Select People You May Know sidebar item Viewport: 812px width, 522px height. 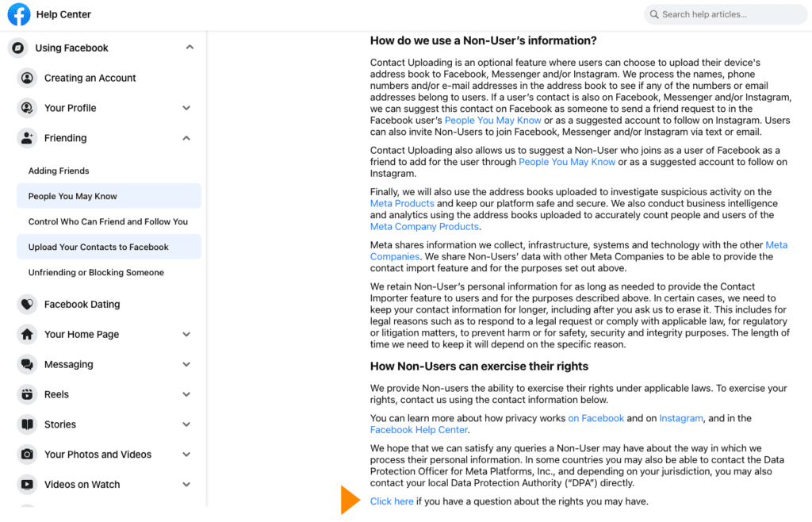[109, 196]
